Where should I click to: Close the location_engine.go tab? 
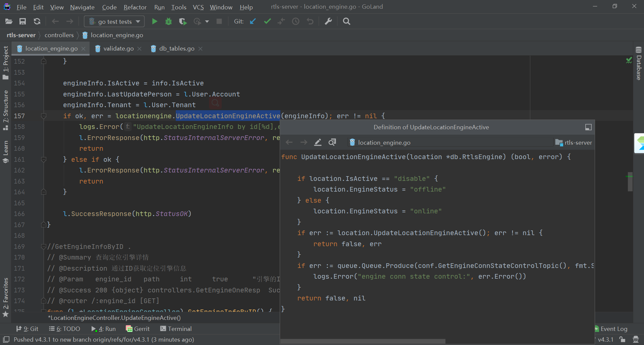point(84,49)
